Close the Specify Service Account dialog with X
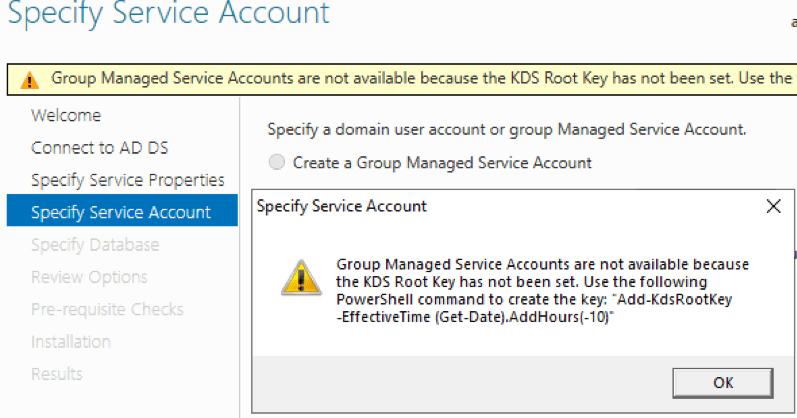The image size is (797, 418). [773, 207]
